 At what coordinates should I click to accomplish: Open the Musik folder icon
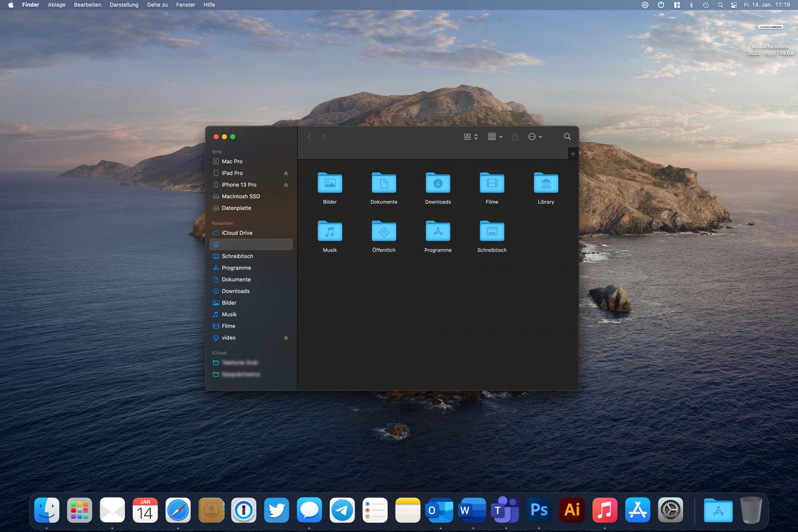(x=330, y=232)
